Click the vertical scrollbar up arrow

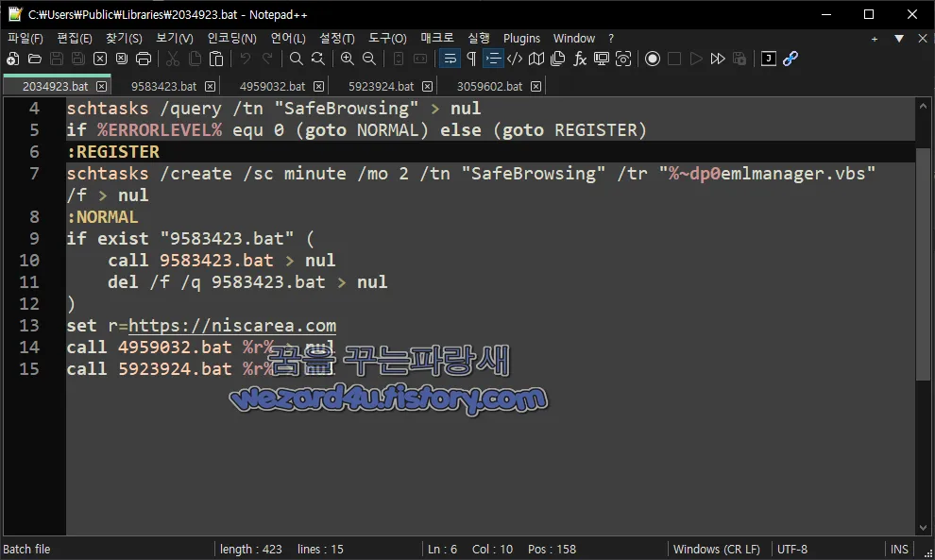coord(923,106)
